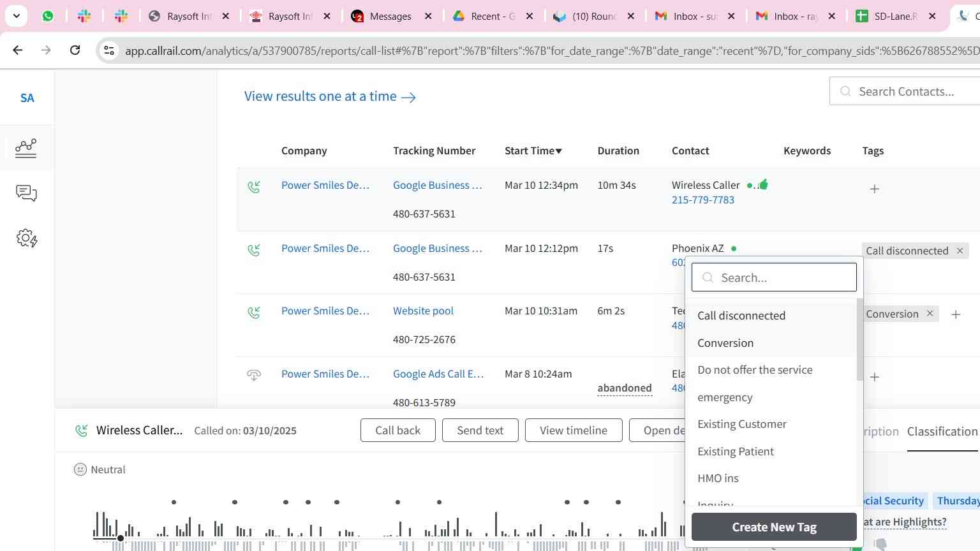Screen dimensions: 980x551
Task: Sort by Start Time column header
Action: pos(533,151)
